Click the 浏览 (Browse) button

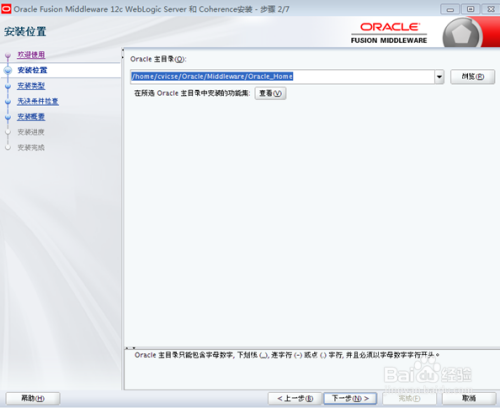pos(472,77)
